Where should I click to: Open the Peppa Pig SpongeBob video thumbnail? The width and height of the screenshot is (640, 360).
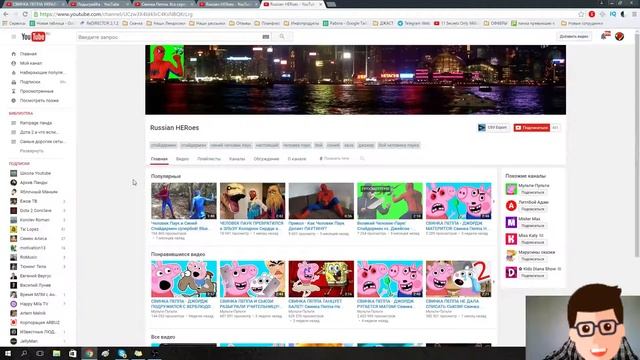click(321, 279)
